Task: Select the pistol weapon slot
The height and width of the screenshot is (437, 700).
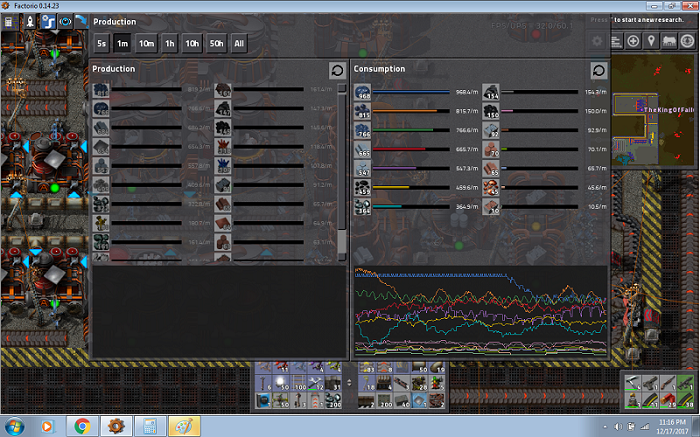Action: pos(650,383)
